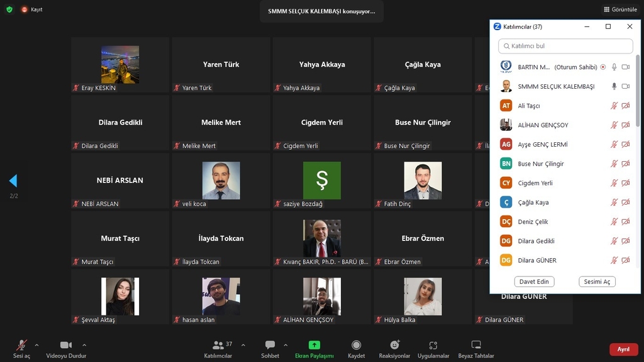The image size is (644, 362).
Task: Click the Murat Taşcı participant tile
Action: click(x=120, y=239)
